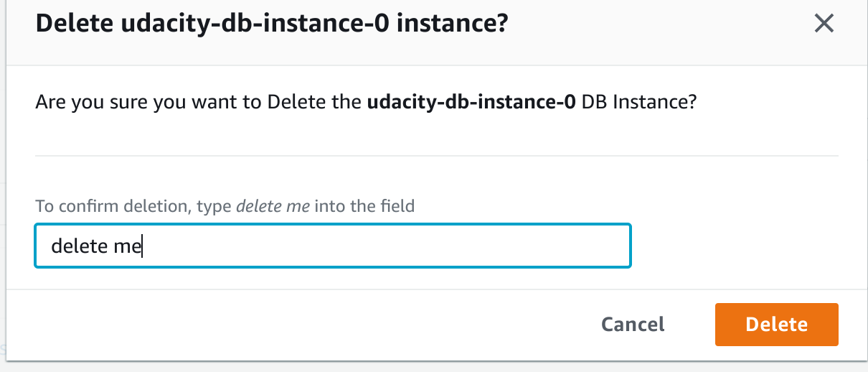
Task: Focus the delete confirmation text field
Action: (x=332, y=246)
